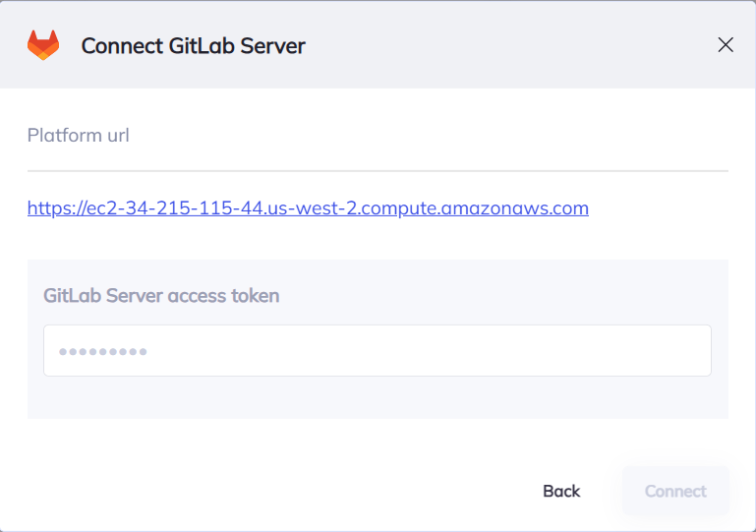The height and width of the screenshot is (532, 756).
Task: Focus the GitLab Server access token field
Action: [378, 351]
